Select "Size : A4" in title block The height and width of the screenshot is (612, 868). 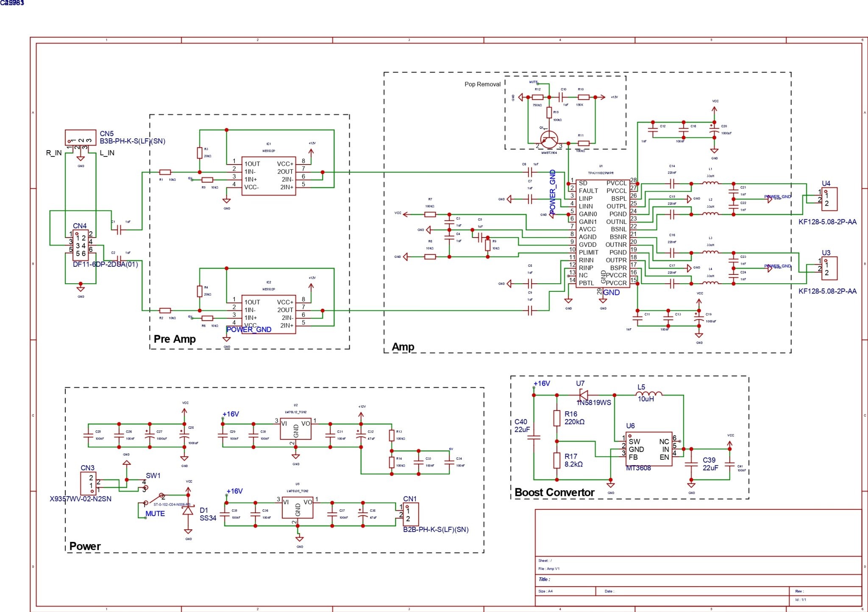point(545,591)
